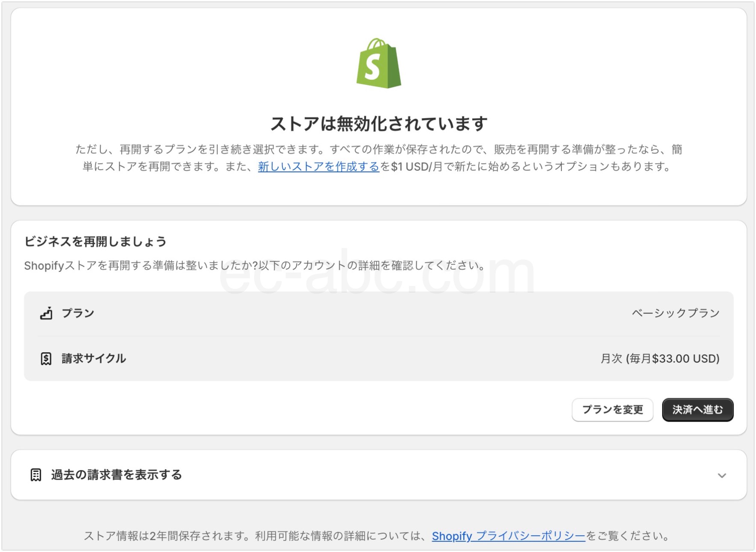This screenshot has height=552, width=756.
Task: Expand past invoices with the chevron
Action: (722, 475)
